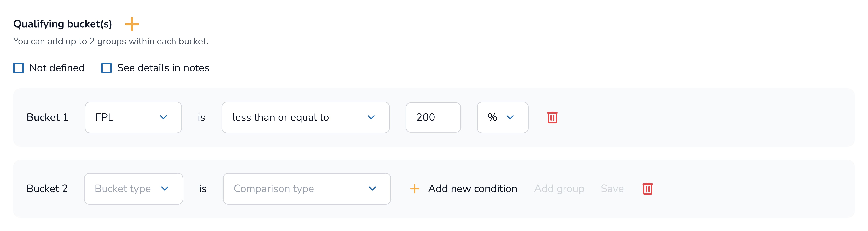Check the Not defined checkbox
Screen dimensions: 868x231
pos(19,68)
